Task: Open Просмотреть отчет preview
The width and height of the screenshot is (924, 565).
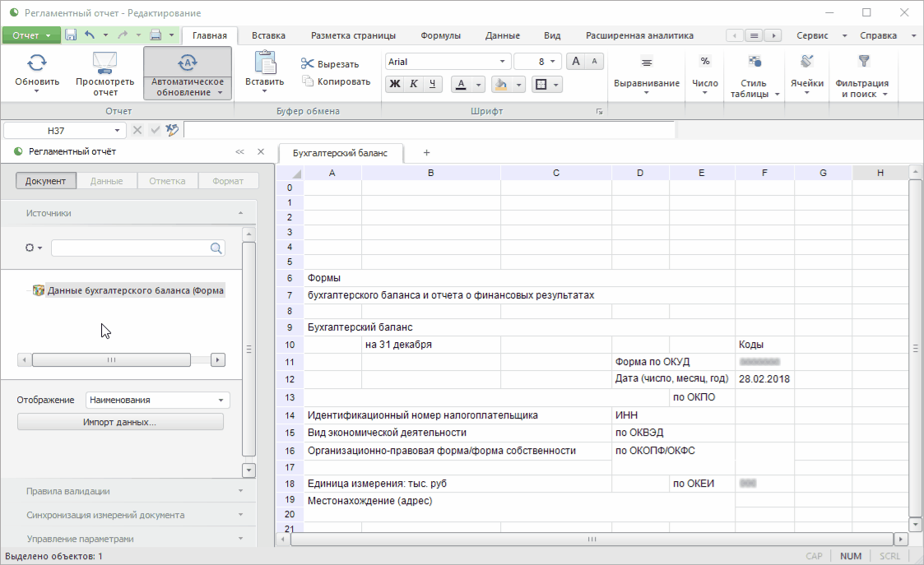Action: [x=104, y=63]
